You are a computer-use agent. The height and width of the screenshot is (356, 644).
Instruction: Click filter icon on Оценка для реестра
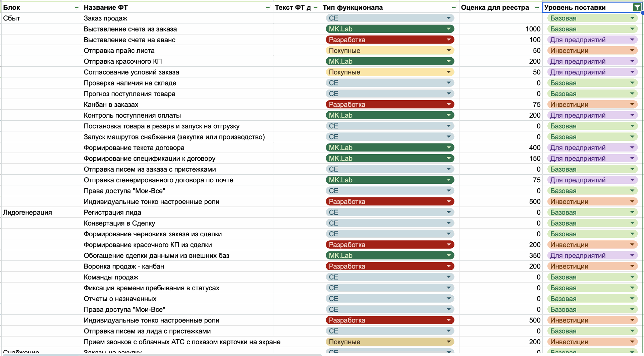(537, 7)
